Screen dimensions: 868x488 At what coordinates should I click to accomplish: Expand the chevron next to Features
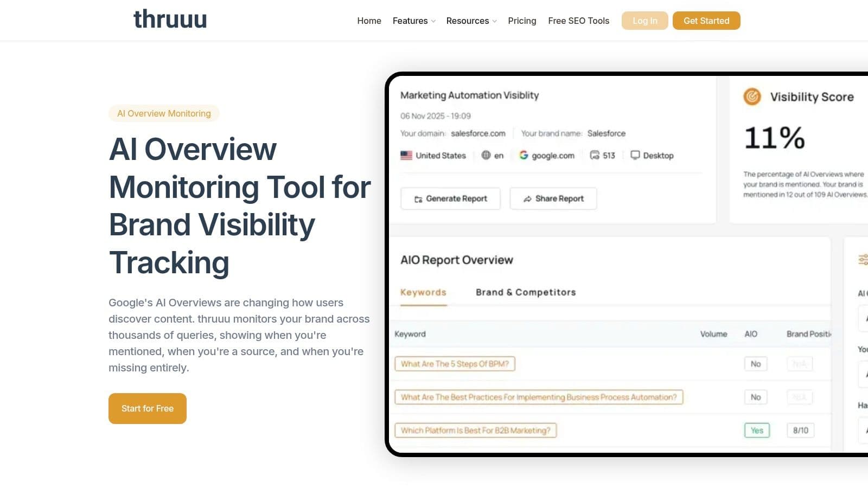[x=432, y=21]
